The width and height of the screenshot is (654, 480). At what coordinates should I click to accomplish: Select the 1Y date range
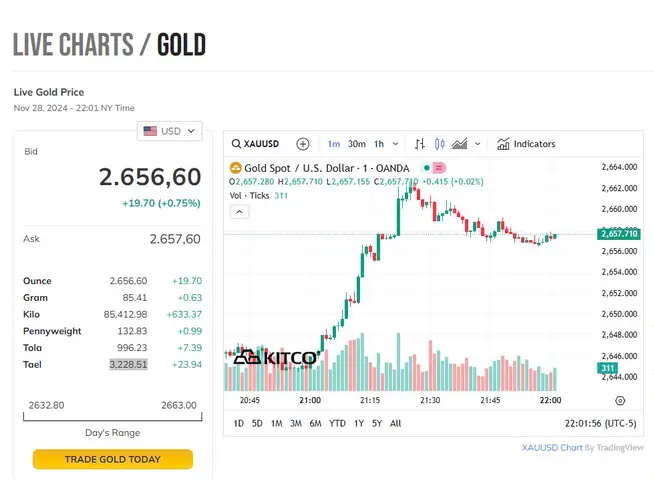point(359,423)
